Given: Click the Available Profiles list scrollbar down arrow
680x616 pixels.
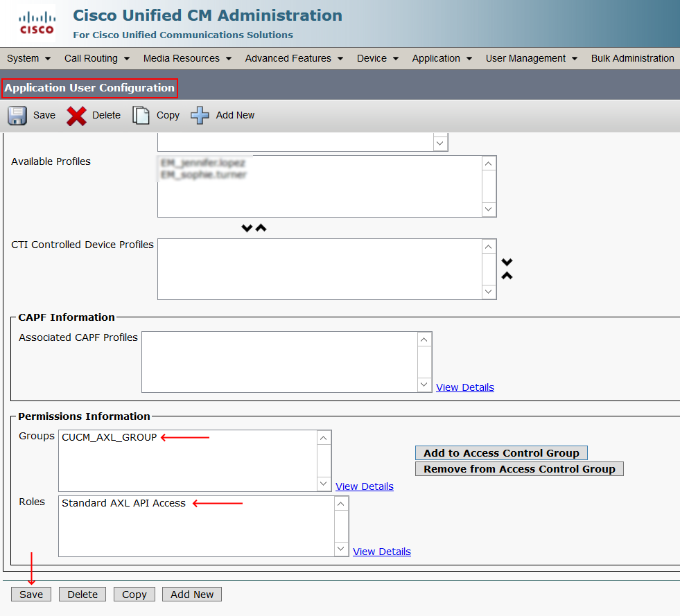Looking at the screenshot, I should pyautogui.click(x=489, y=209).
